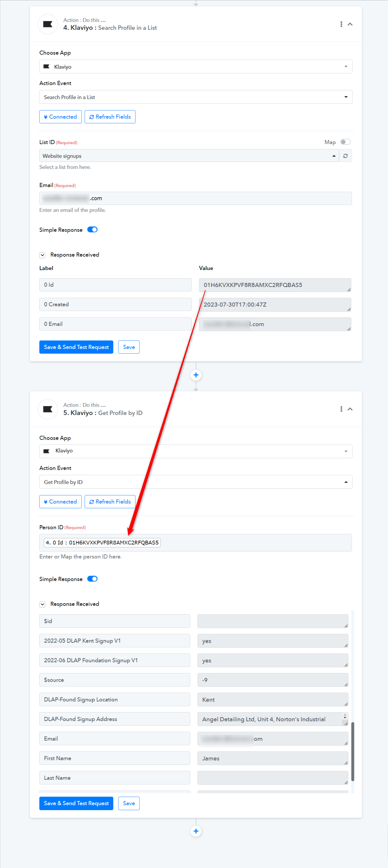Image resolution: width=388 pixels, height=868 pixels.
Task: Collapse step 4 Search Profile in a List
Action: pos(350,24)
